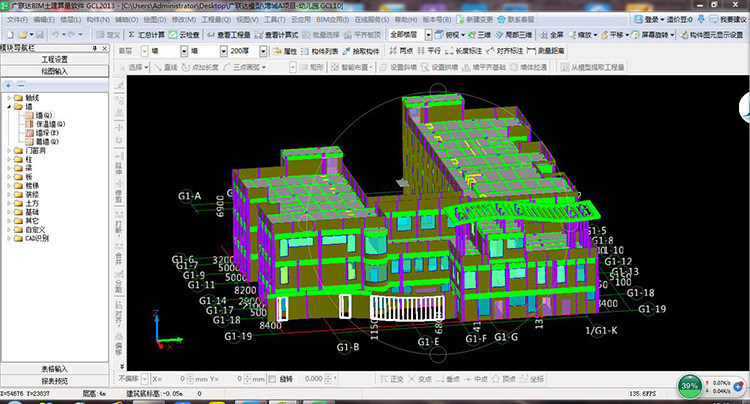Image resolution: width=750 pixels, height=404 pixels.
Task: Click 平行 parallel axis tool
Action: (429, 51)
